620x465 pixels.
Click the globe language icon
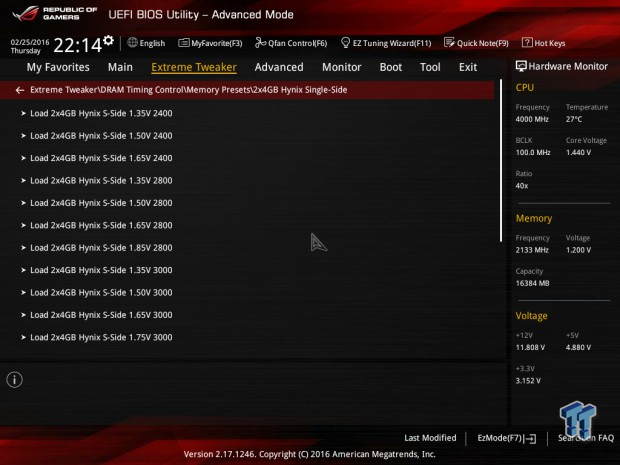pos(132,43)
